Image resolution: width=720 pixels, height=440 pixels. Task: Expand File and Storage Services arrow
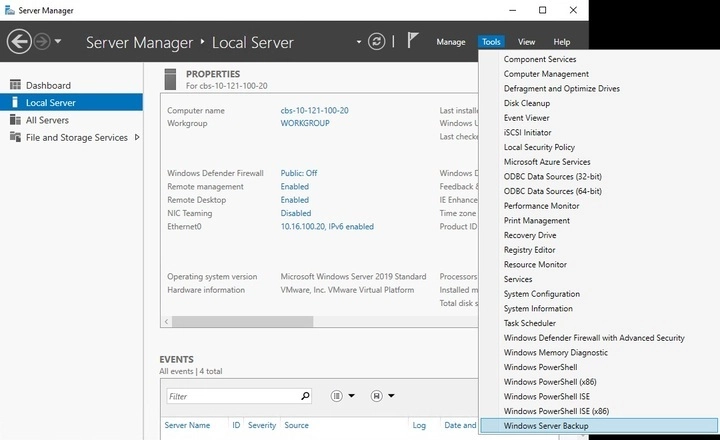click(x=137, y=137)
